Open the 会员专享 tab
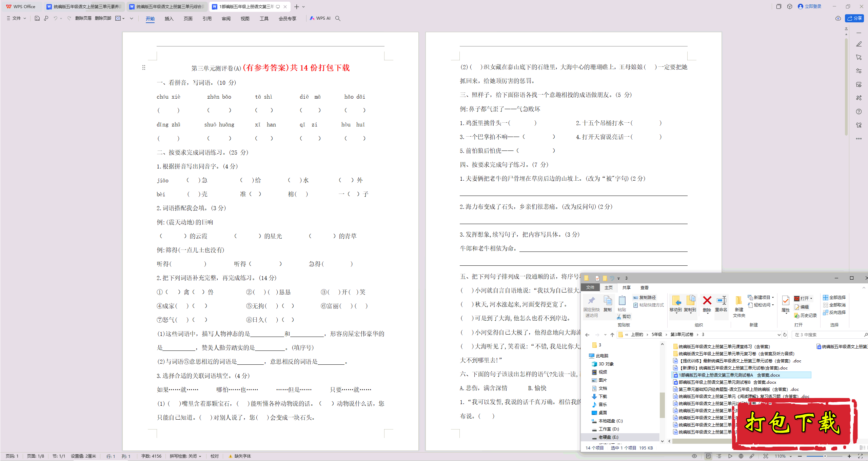The width and height of the screenshot is (868, 461). pyautogui.click(x=287, y=19)
